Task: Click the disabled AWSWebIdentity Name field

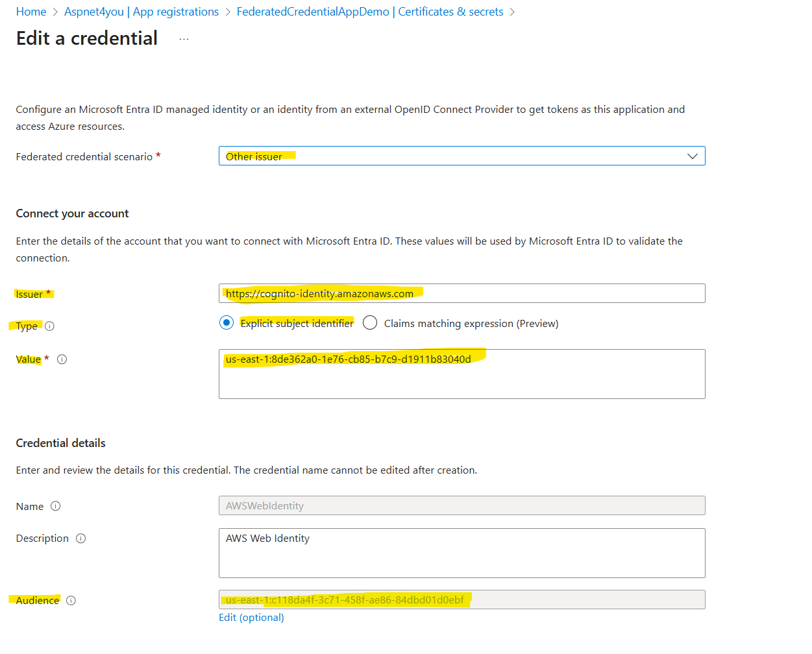Action: point(462,505)
